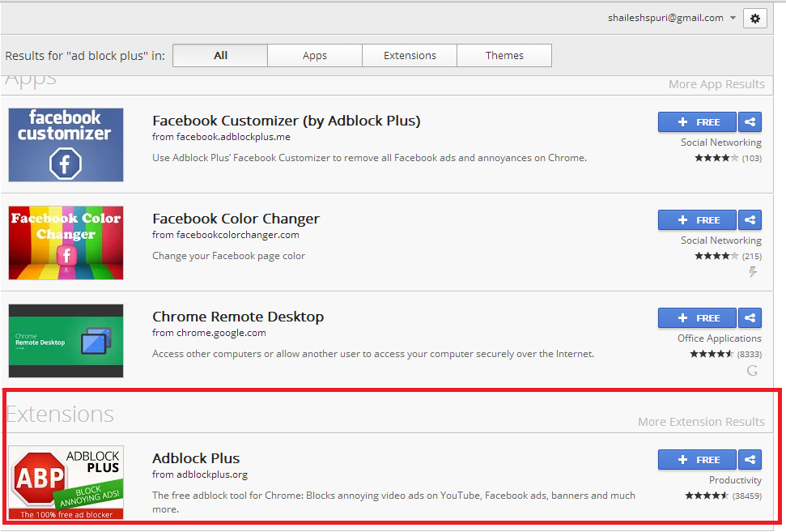
Task: Switch to the Extensions tab
Action: tap(410, 55)
